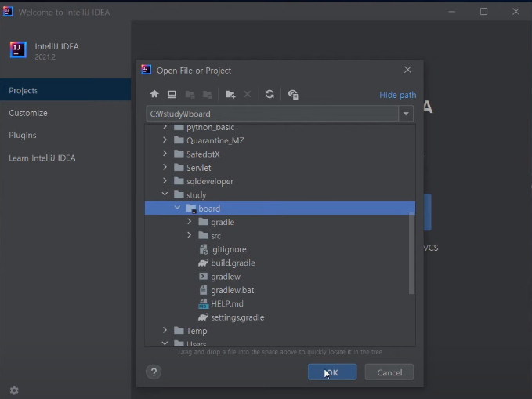Select the board folder row
Viewport: 532px width, 399px height.
pyautogui.click(x=280, y=209)
